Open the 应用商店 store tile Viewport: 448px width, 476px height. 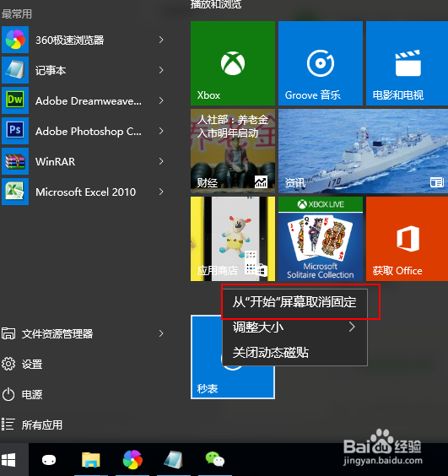click(x=233, y=239)
